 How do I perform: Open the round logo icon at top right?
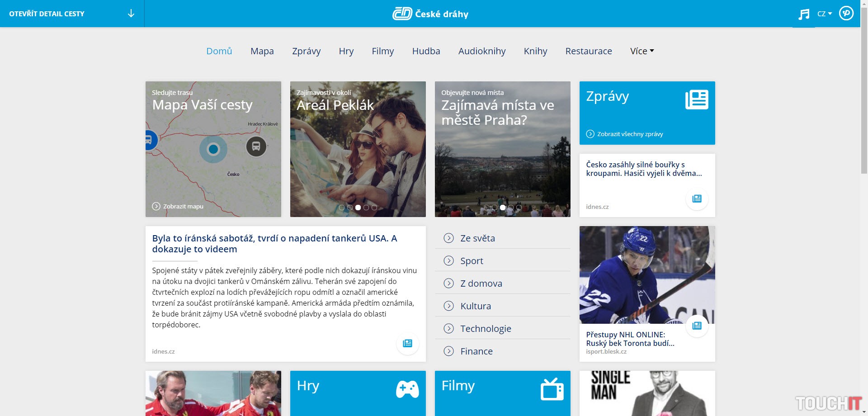pyautogui.click(x=846, y=13)
